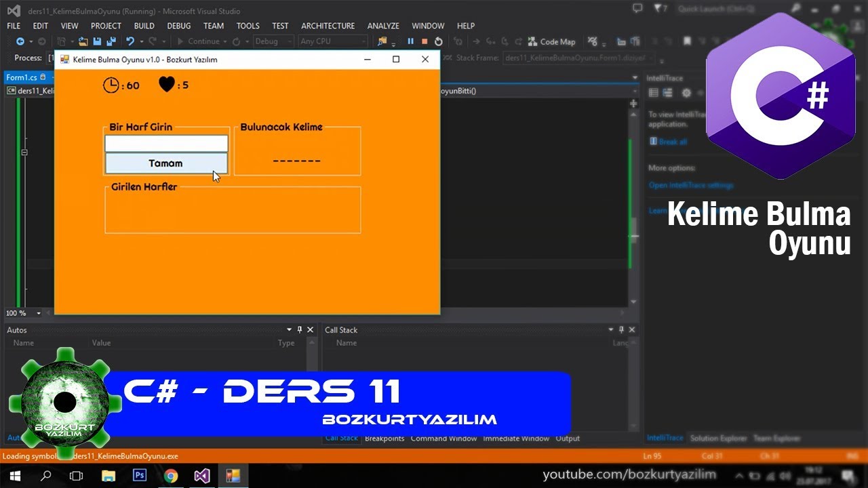The width and height of the screenshot is (868, 488).
Task: Click the red Stop Debugging icon
Action: coord(425,41)
